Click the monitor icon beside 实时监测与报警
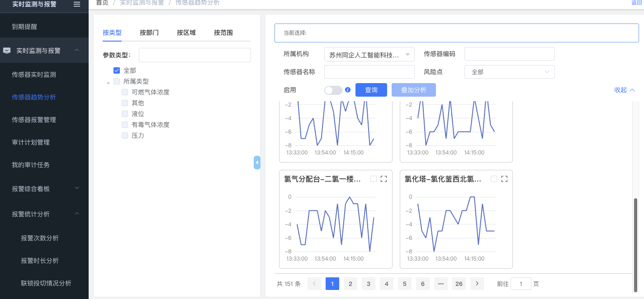 pos(7,51)
